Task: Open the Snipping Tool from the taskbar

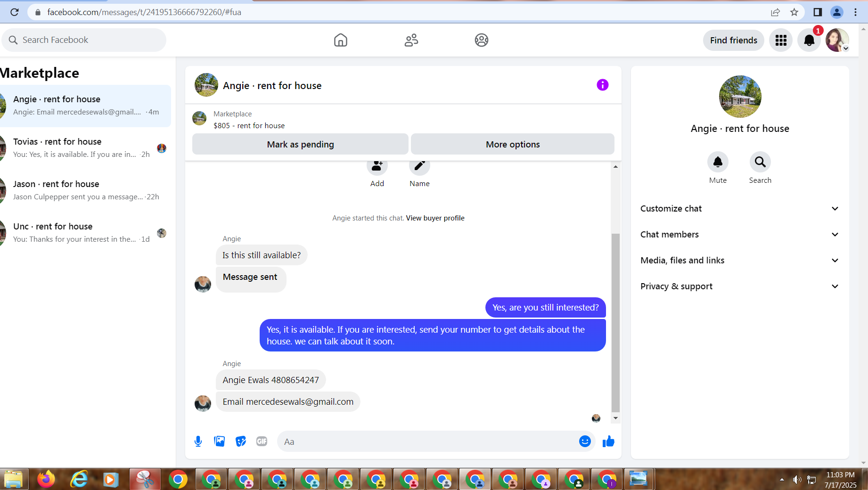Action: (145, 480)
